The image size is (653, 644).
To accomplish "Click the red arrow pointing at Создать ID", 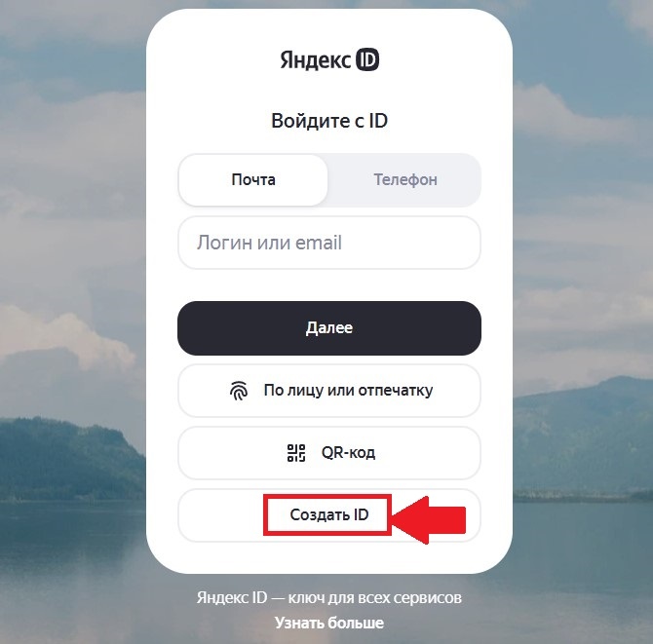I will click(428, 520).
